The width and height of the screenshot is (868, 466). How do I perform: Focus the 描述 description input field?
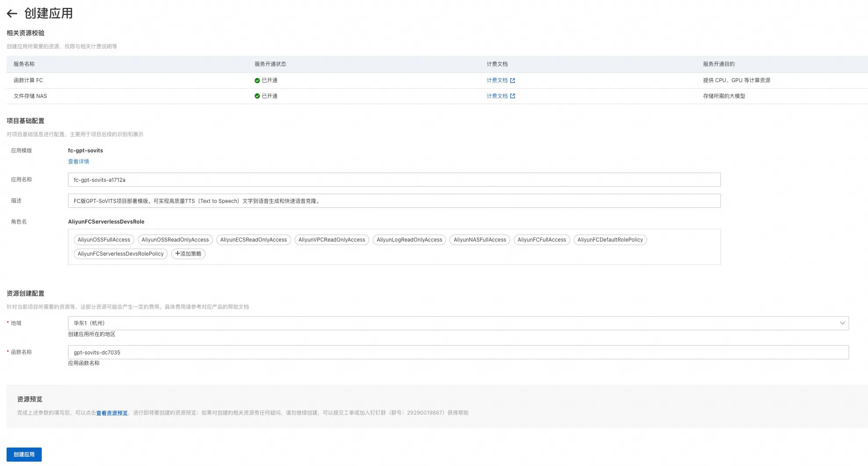394,201
